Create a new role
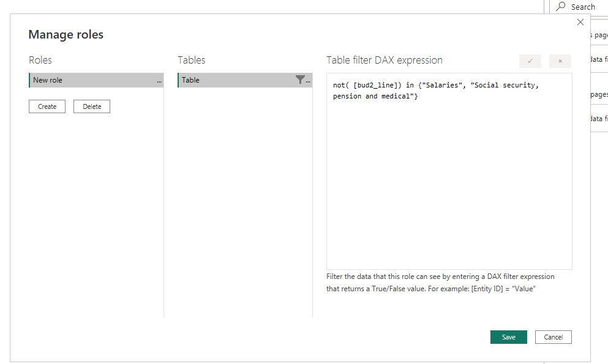Viewport: 608px width, 364px height. click(47, 106)
